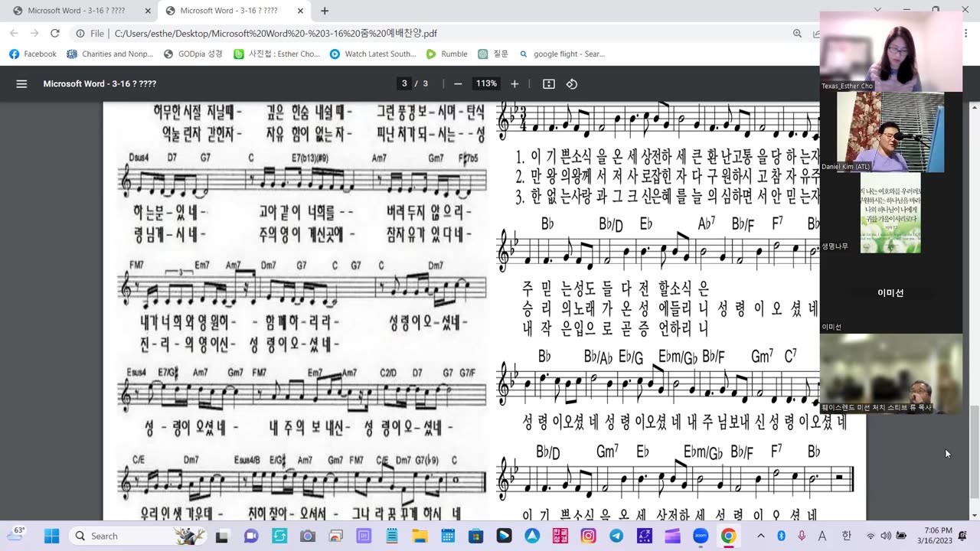Open the Notepad app on taskbar
The width and height of the screenshot is (980, 551).
pos(391,536)
